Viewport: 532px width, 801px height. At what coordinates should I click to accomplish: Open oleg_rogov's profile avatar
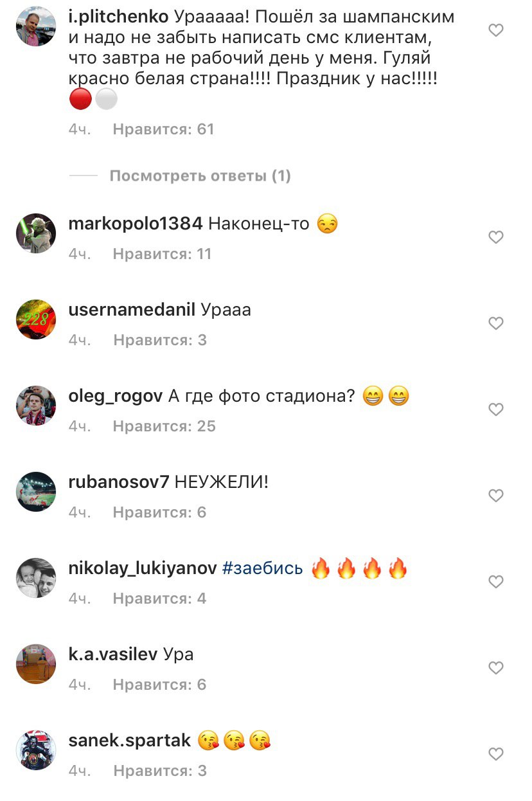(36, 406)
